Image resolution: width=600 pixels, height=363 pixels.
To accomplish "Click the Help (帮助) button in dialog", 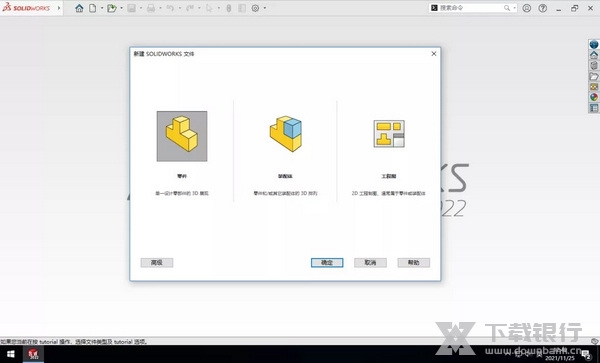I will 414,262.
